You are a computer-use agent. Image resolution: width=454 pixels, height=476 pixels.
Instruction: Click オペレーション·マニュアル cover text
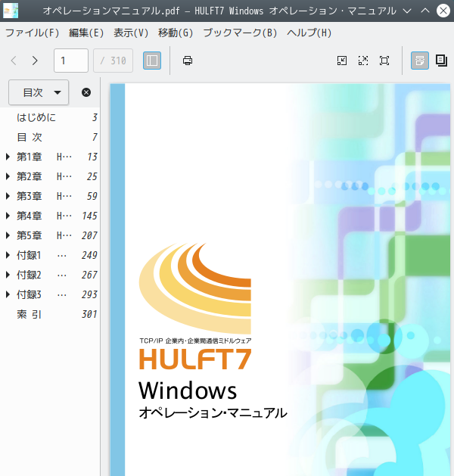213,413
